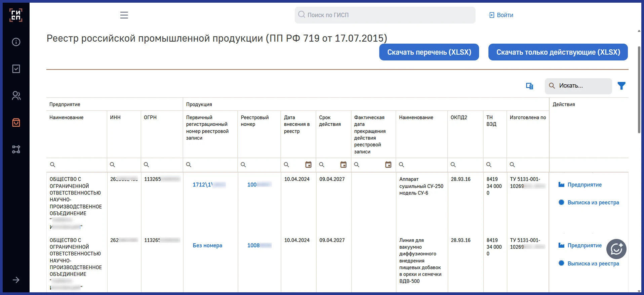Open search operation for Дата внесения filter
The image size is (644, 295).
[286, 165]
